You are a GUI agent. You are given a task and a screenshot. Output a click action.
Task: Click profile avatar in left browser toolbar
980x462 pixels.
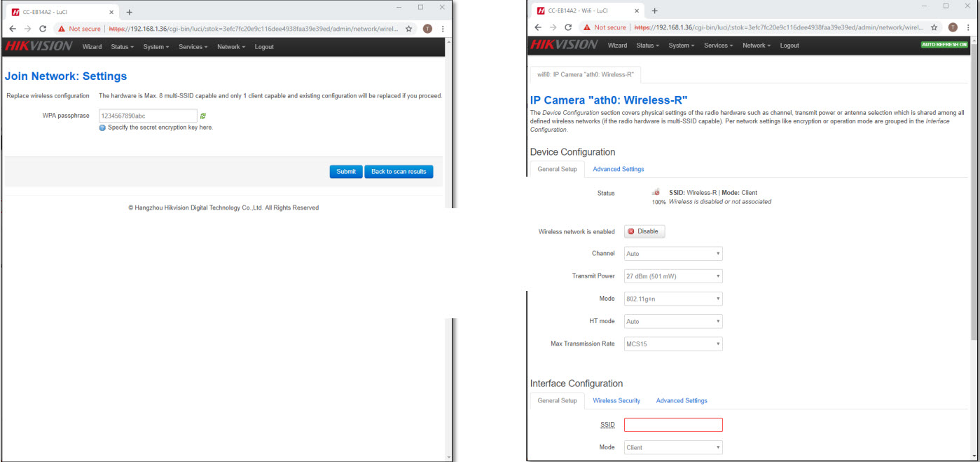[427, 29]
